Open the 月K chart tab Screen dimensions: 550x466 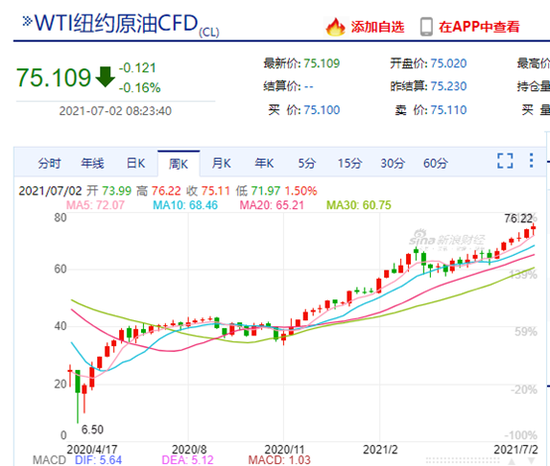(221, 163)
